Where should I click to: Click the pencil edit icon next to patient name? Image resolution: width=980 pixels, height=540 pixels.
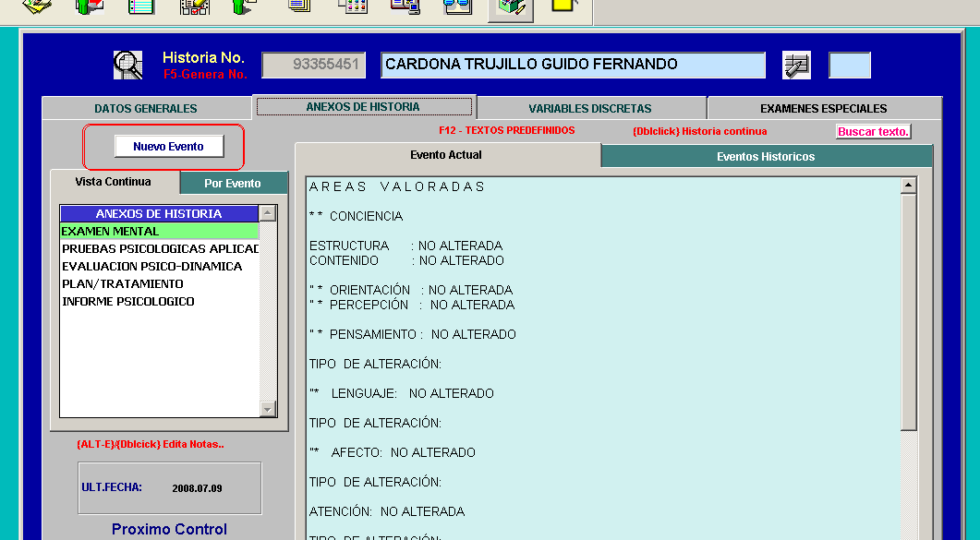point(796,65)
